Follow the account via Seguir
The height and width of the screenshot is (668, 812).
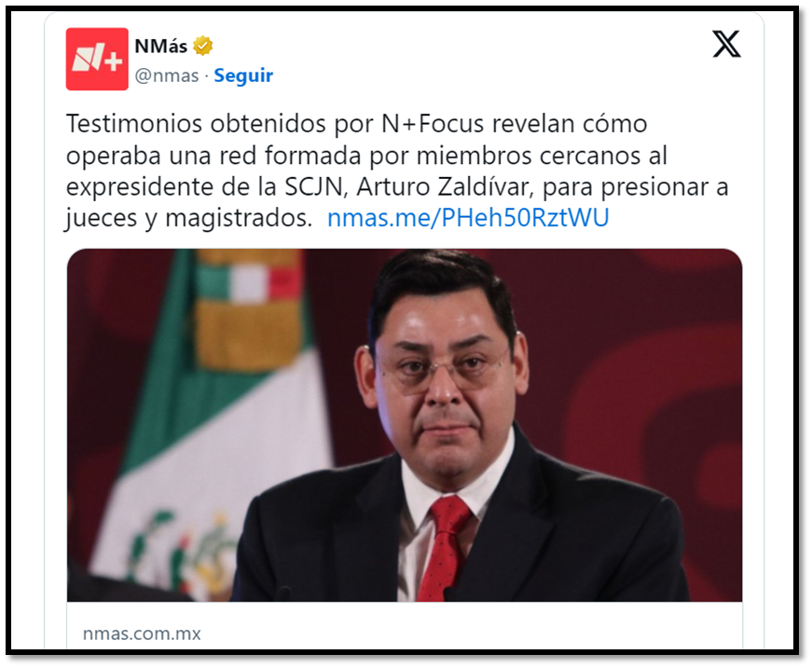(x=243, y=75)
